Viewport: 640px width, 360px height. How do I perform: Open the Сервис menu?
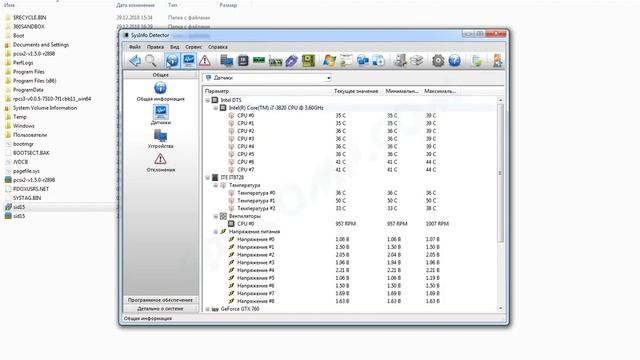(193, 47)
